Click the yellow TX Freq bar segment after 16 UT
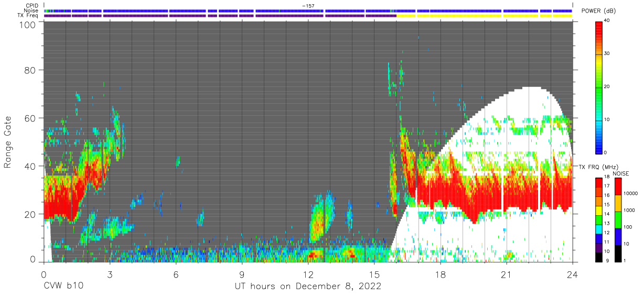Image resolution: width=644 pixels, height=297 pixels. tap(484, 16)
